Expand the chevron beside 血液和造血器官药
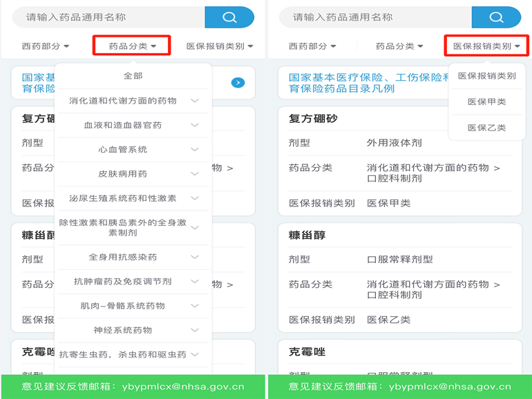532x399 pixels. click(x=195, y=125)
